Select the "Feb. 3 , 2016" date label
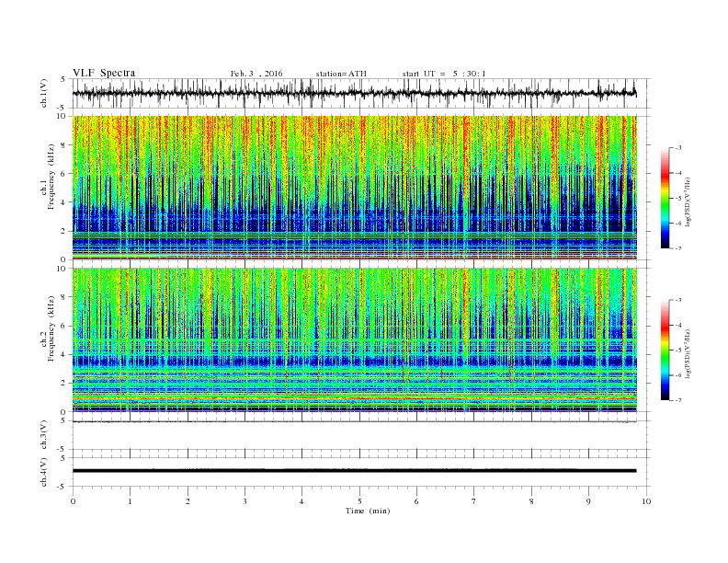 tap(256, 74)
